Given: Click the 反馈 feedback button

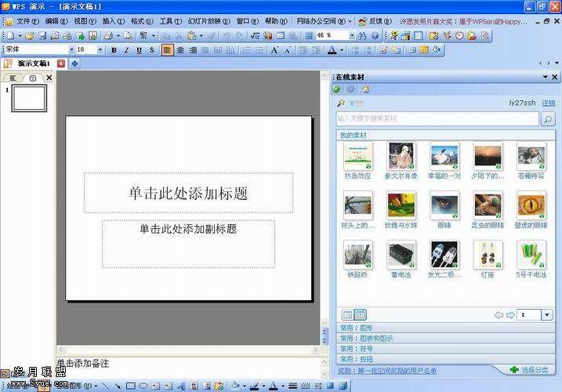Looking at the screenshot, I should (x=375, y=21).
